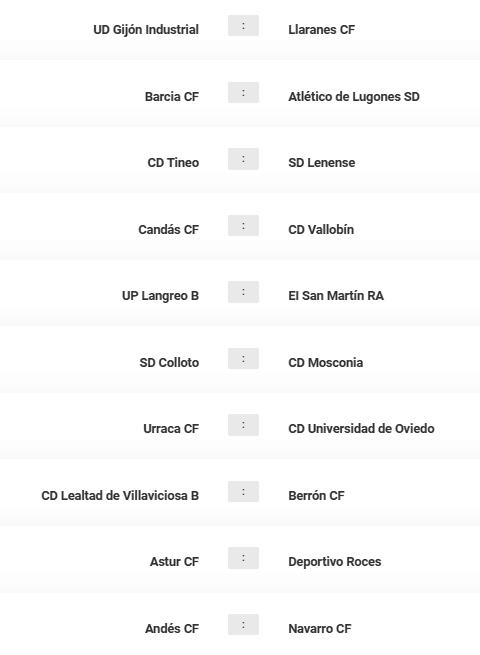The width and height of the screenshot is (480, 655).
Task: Open CD Lealtad de Villaviciosa B page
Action: [x=120, y=495]
